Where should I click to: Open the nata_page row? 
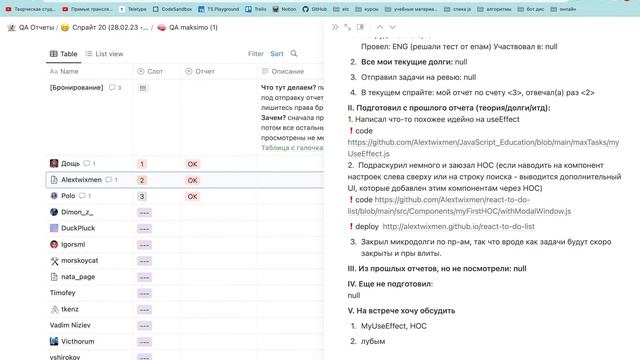coord(78,277)
